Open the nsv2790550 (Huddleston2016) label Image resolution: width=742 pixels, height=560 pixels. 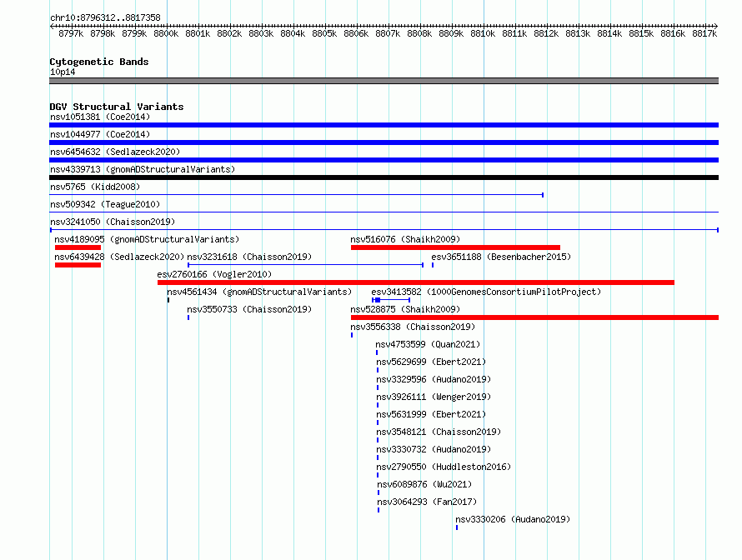444,467
